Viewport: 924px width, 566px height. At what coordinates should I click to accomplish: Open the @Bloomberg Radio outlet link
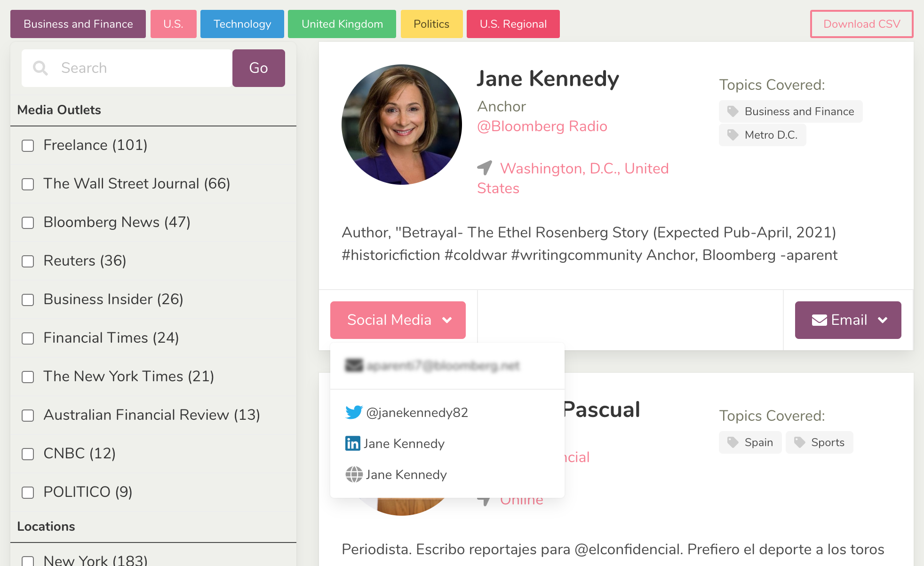pyautogui.click(x=542, y=126)
